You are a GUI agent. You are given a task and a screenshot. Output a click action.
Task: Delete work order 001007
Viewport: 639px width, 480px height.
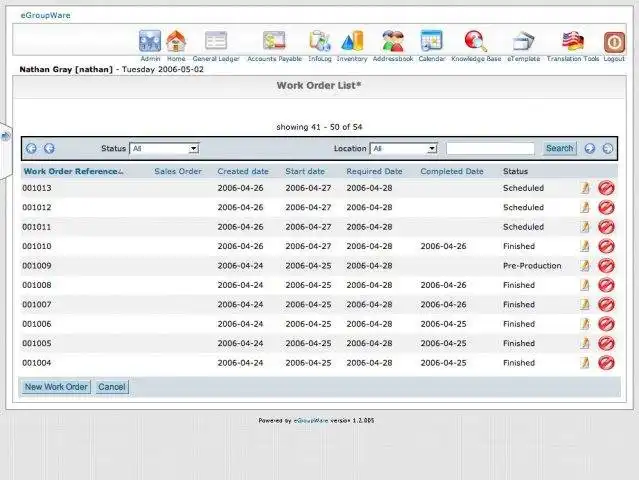click(x=606, y=304)
